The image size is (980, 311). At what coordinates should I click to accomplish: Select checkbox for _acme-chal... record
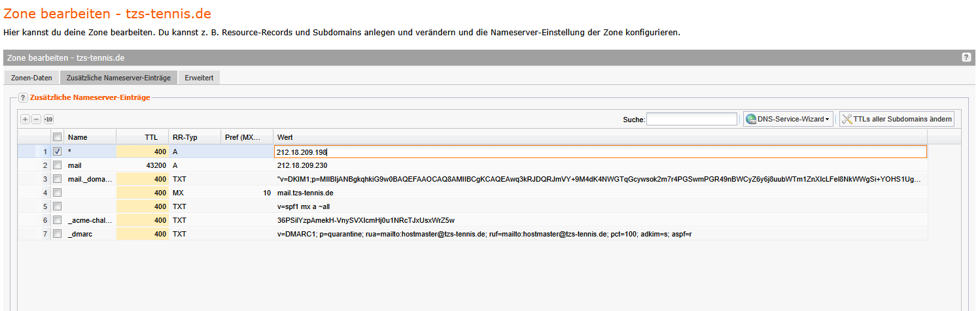pyautogui.click(x=57, y=220)
